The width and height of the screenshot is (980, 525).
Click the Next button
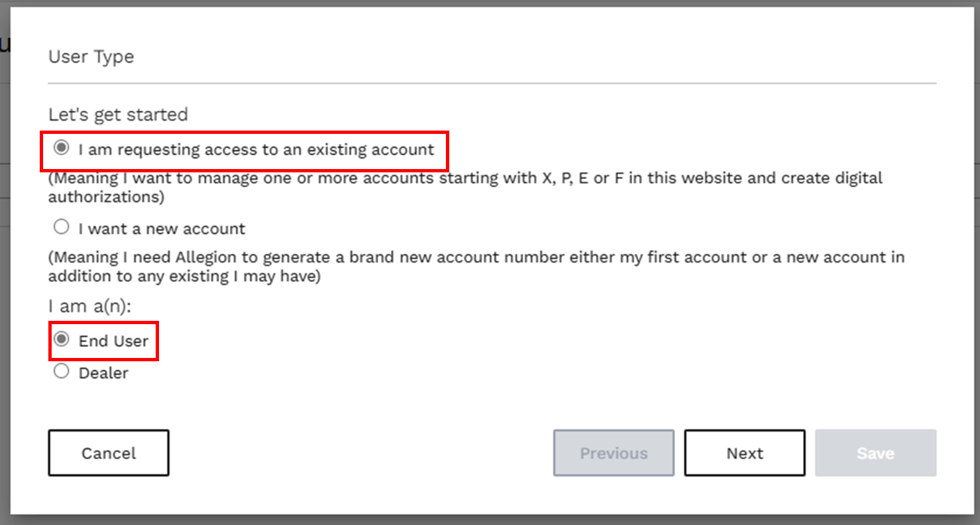pyautogui.click(x=744, y=453)
